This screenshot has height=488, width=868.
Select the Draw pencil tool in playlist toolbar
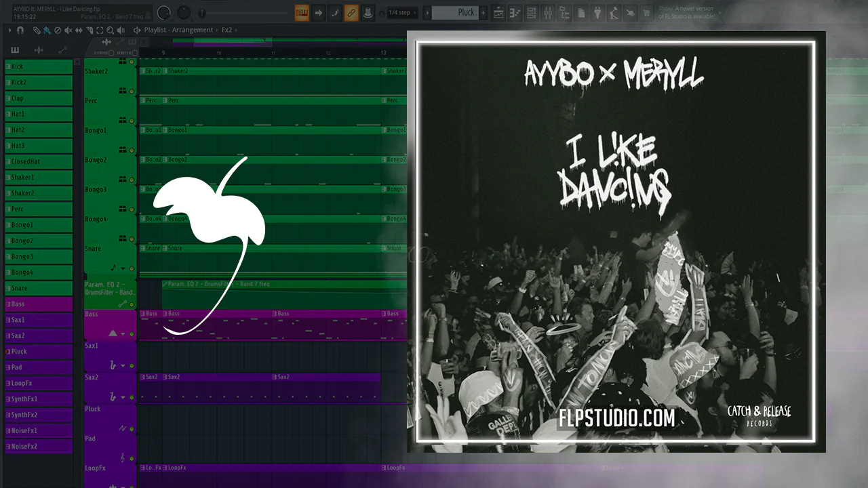(x=37, y=30)
